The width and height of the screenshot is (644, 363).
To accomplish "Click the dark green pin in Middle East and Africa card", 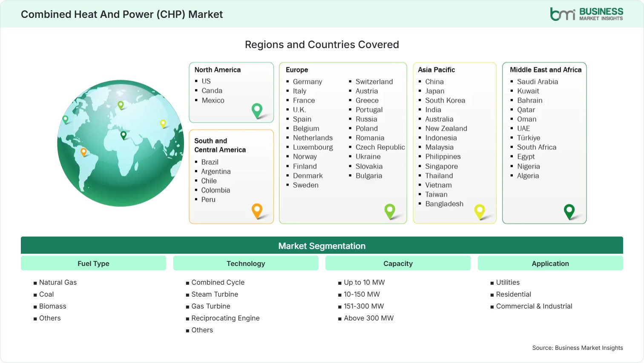I will coord(569,212).
